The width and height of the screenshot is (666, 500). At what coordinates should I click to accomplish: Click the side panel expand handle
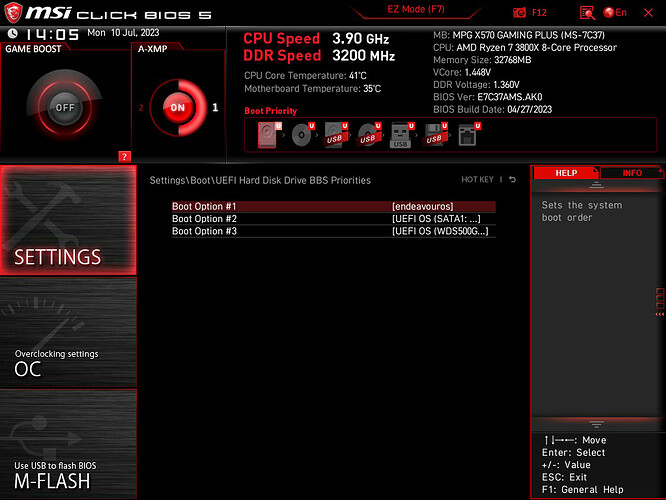click(x=660, y=302)
